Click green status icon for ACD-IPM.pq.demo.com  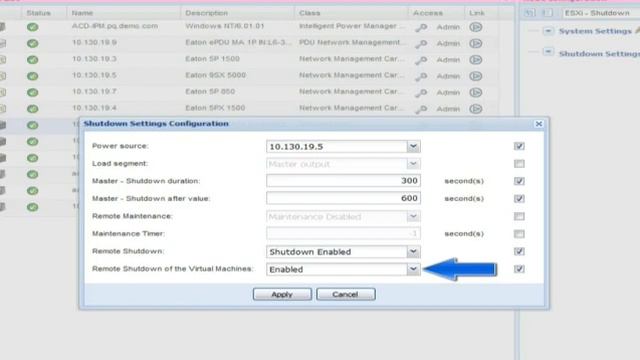tap(33, 27)
